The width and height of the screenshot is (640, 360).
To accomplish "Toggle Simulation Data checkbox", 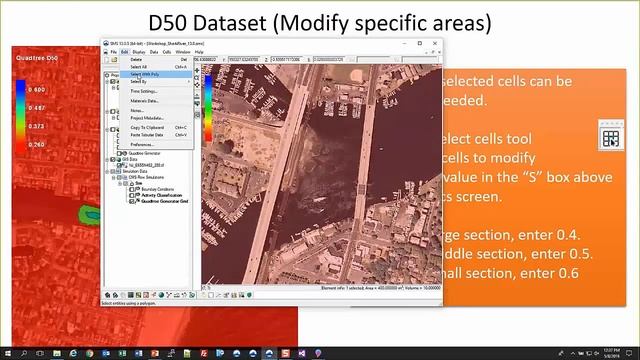I will pos(113,171).
